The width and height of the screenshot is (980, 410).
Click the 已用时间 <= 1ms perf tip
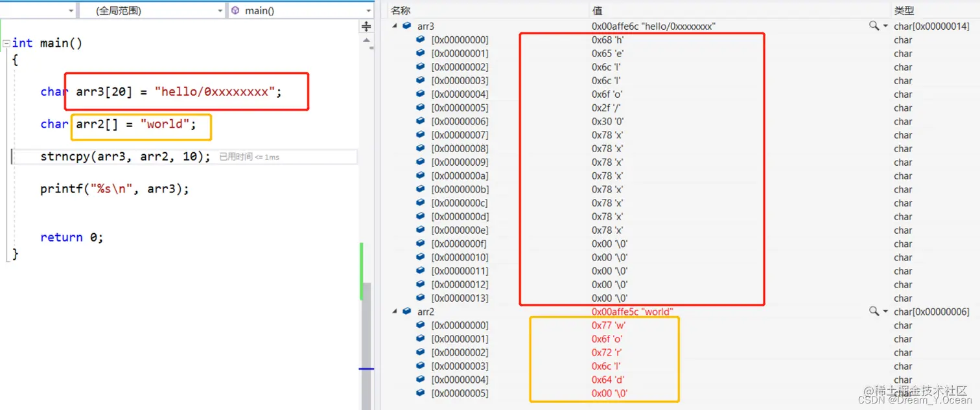[250, 157]
